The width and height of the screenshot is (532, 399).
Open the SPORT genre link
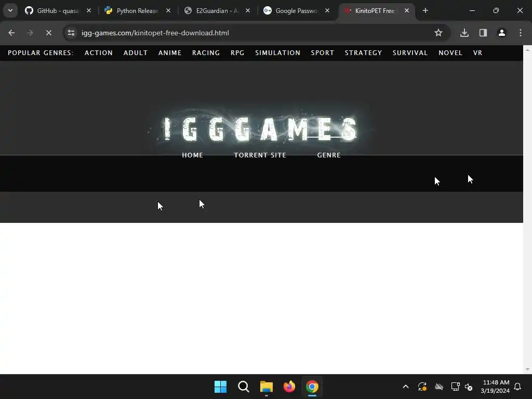(x=323, y=53)
